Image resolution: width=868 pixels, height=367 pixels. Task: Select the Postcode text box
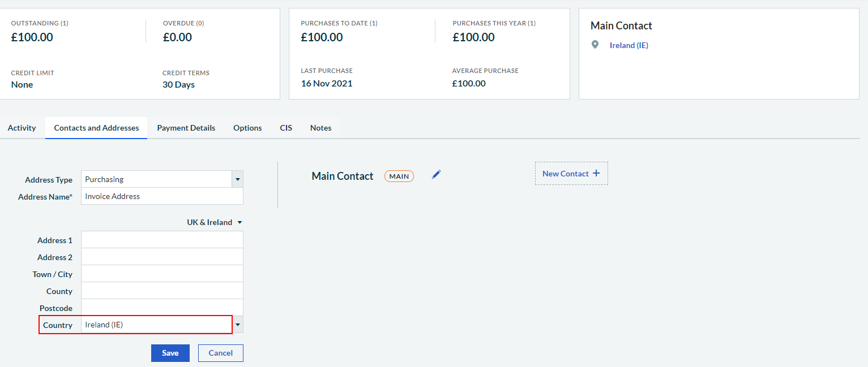(x=162, y=307)
